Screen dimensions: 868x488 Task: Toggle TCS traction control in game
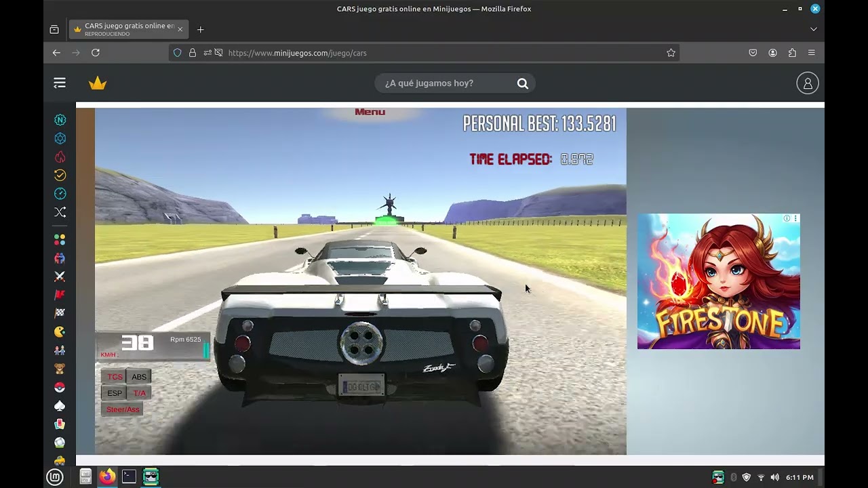click(115, 377)
